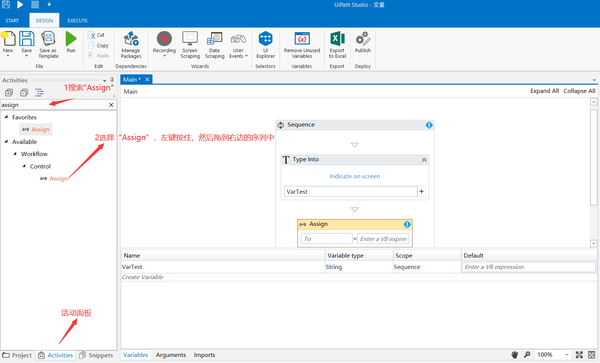The image size is (600, 363).
Task: Open Manage Packages
Action: pyautogui.click(x=131, y=44)
